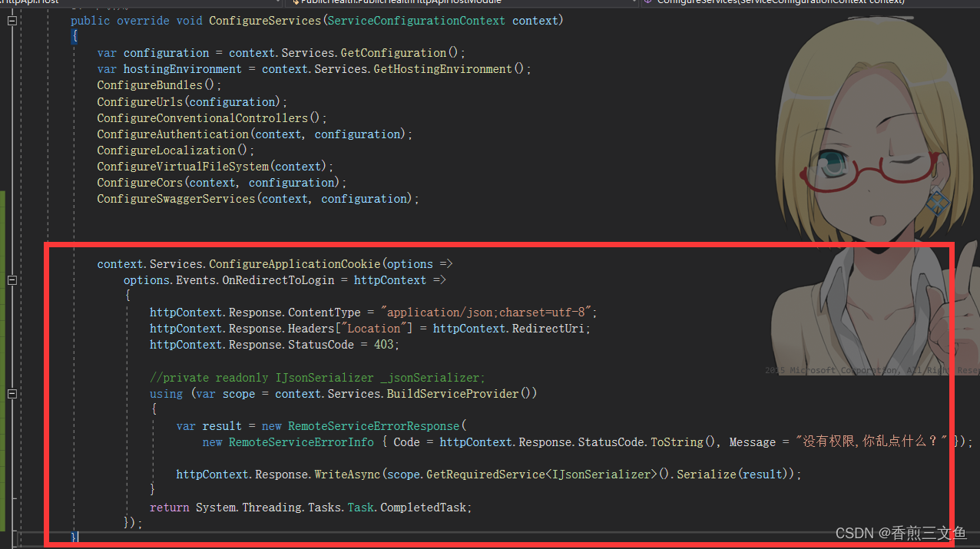
Task: Click the RemoteServiceErrorResponse type name
Action: [376, 426]
